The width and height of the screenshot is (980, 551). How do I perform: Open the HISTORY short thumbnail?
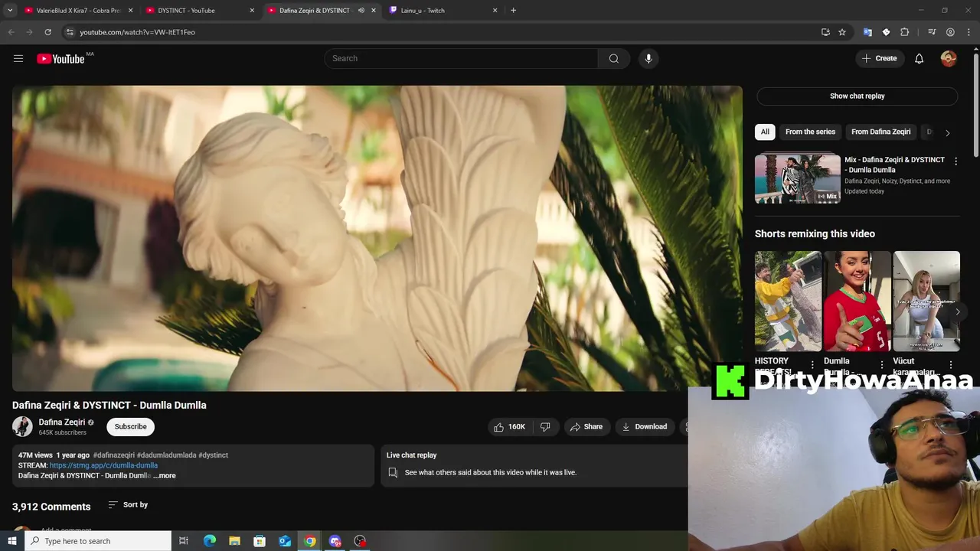point(788,302)
